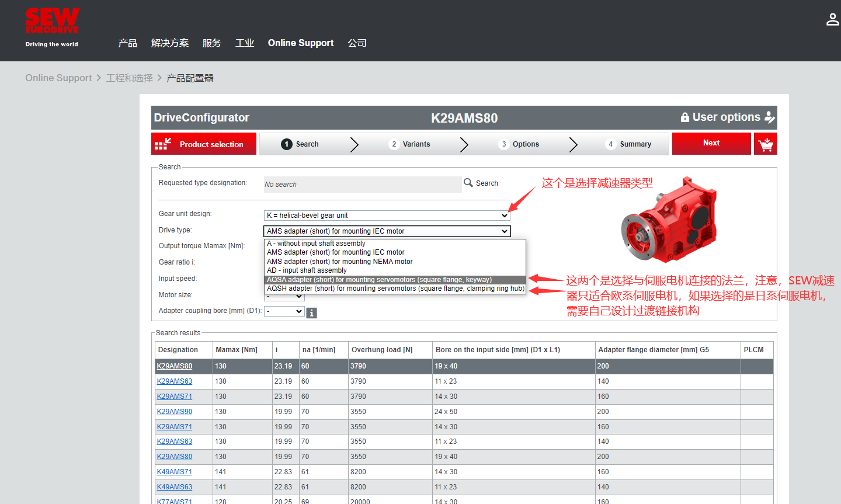Open the 服务 menu

212,43
